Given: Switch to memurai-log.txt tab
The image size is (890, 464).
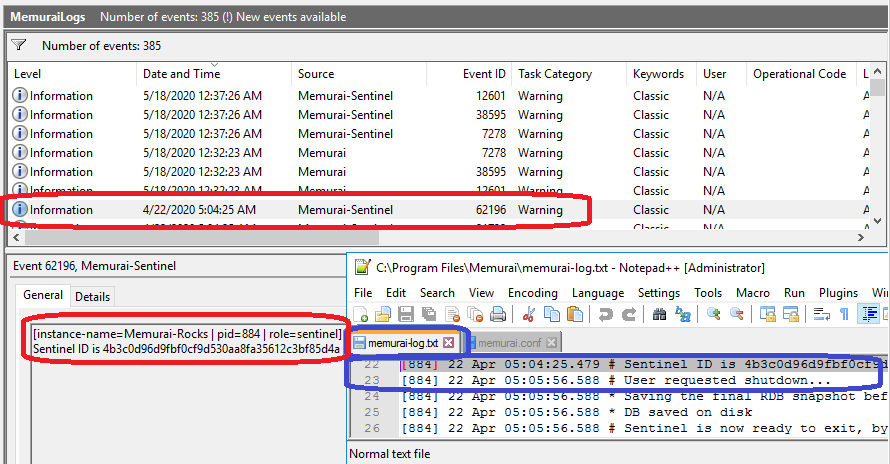Looking at the screenshot, I should click(403, 342).
